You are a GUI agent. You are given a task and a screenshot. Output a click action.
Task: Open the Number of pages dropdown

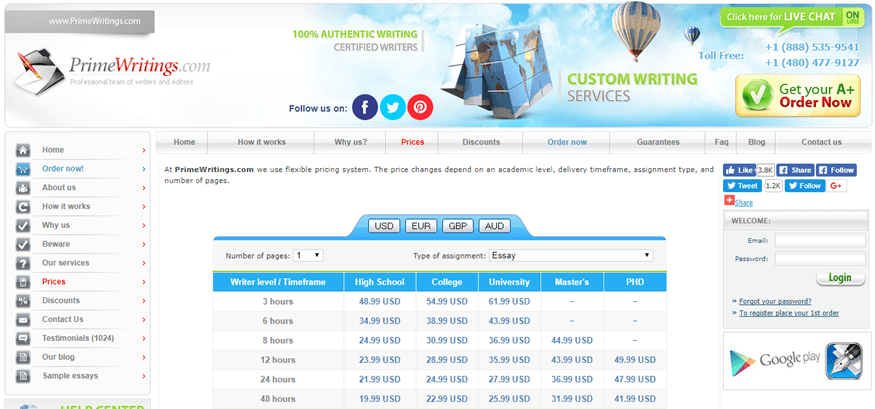coord(309,256)
